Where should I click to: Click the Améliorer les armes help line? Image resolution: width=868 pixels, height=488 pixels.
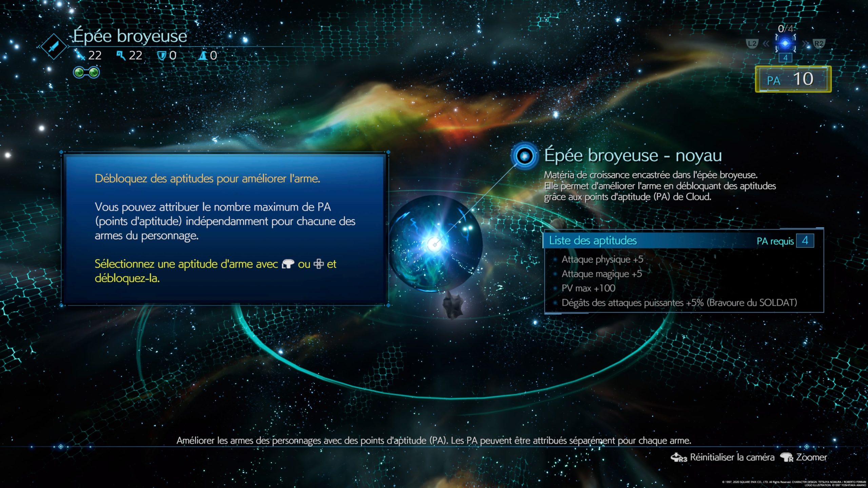434,441
